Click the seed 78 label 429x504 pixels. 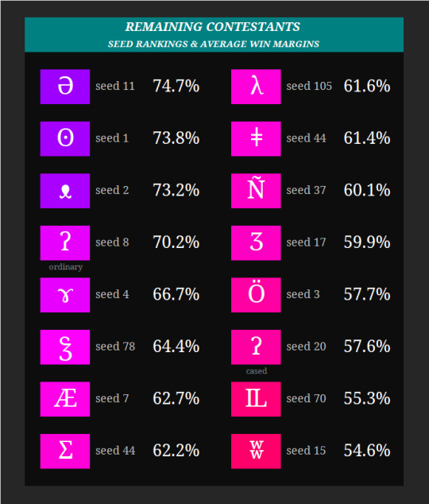tap(115, 347)
